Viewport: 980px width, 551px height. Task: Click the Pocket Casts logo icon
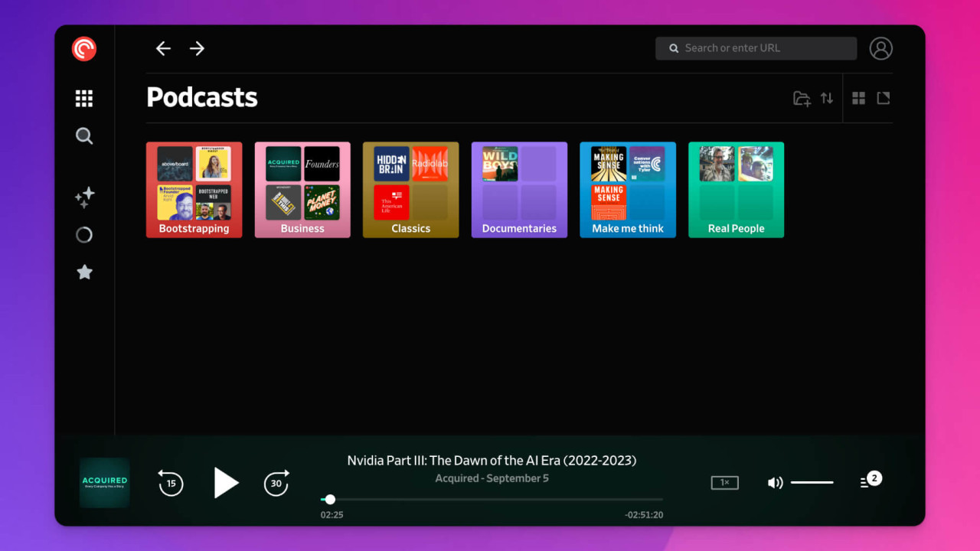(84, 49)
